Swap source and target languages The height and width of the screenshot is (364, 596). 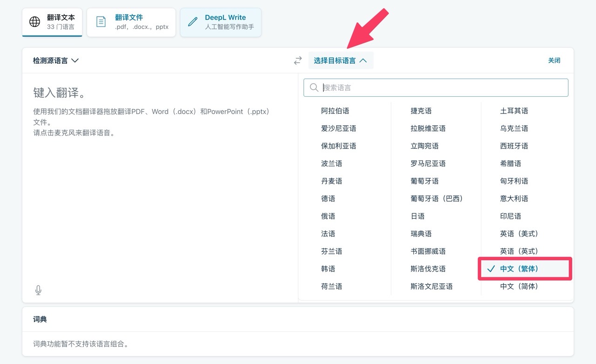(x=298, y=61)
